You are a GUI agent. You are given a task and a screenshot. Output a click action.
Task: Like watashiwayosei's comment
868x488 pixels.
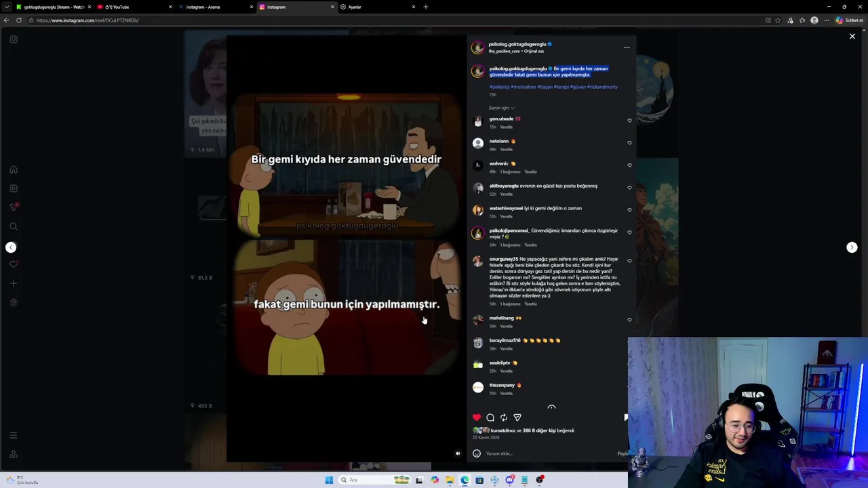click(629, 210)
